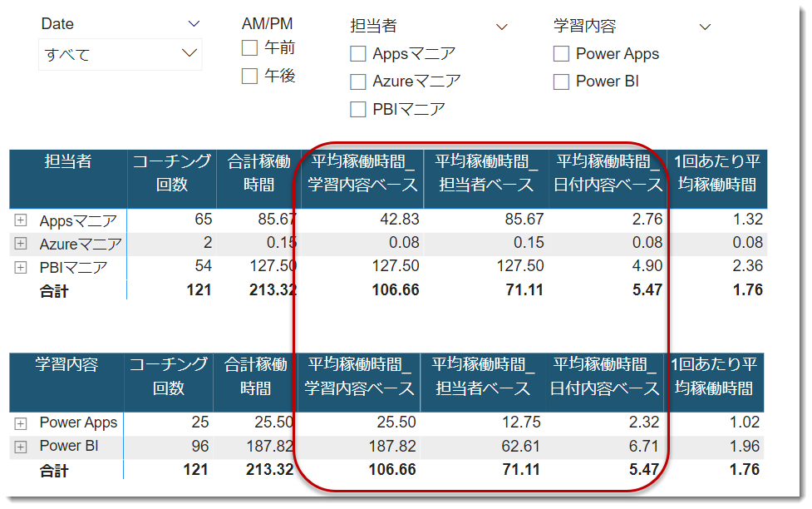Click the 2.76 cell in Appsマニア row

[647, 220]
